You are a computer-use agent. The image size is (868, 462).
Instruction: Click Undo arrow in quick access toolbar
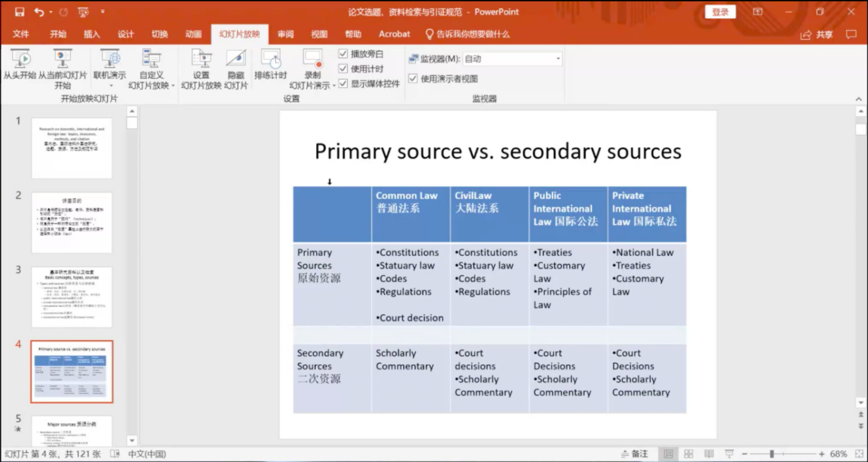[39, 12]
